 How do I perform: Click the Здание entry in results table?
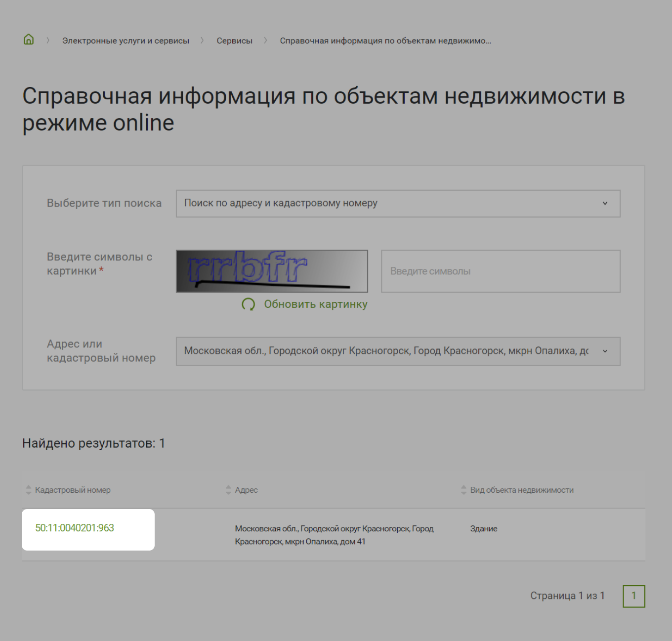point(483,528)
